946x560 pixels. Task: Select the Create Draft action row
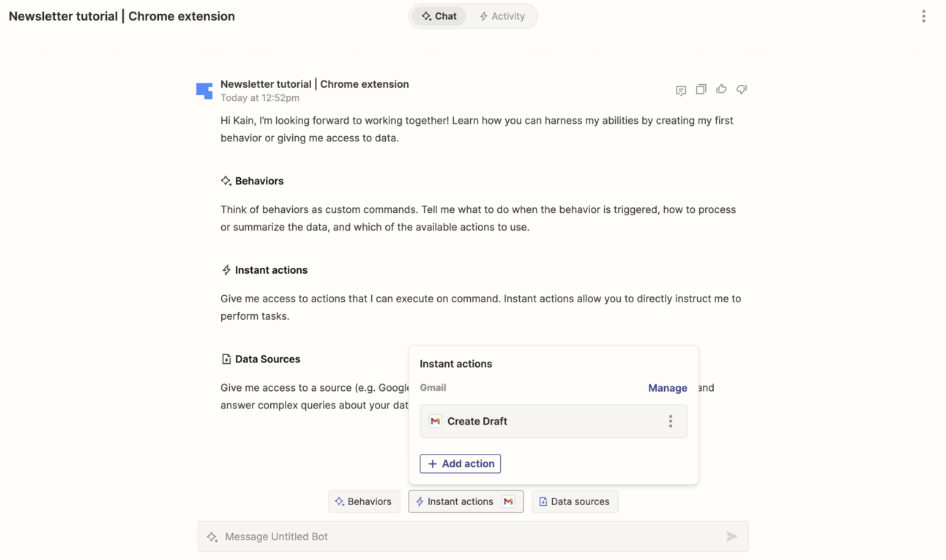553,421
